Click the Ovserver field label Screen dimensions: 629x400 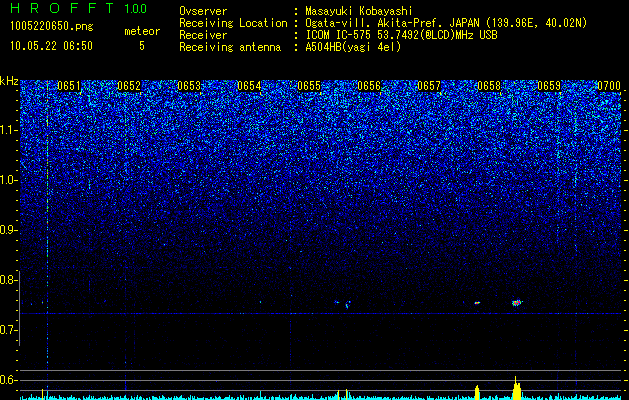pyautogui.click(x=203, y=11)
